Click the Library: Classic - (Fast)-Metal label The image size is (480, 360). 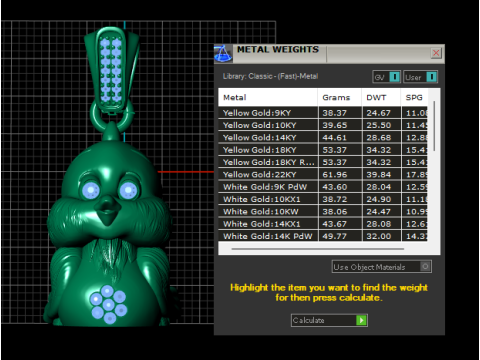270,76
